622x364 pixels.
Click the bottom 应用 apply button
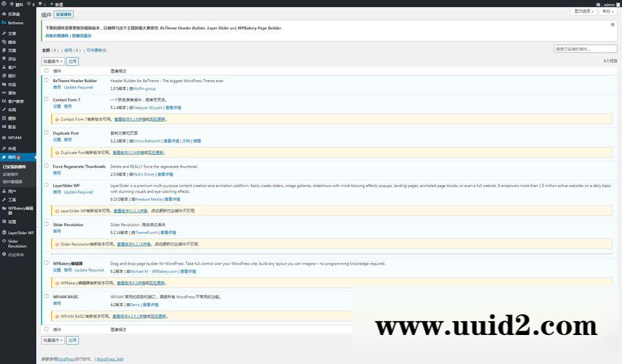point(72,341)
